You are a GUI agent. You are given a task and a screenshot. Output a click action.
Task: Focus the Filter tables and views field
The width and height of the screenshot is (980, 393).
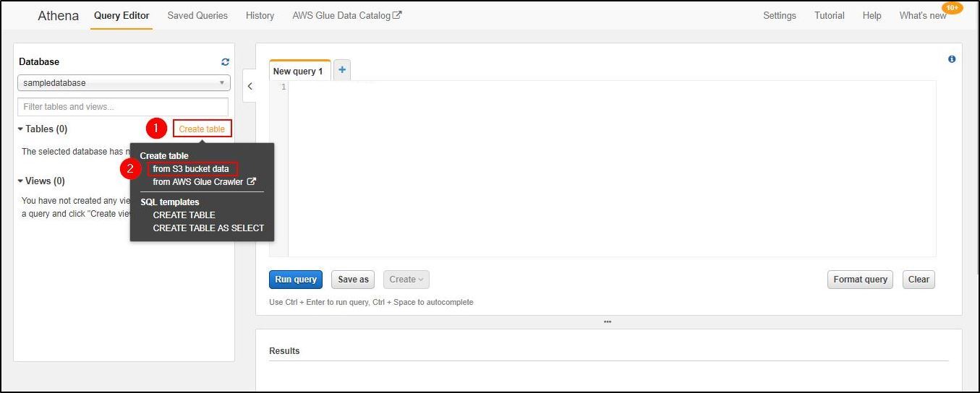[x=123, y=107]
